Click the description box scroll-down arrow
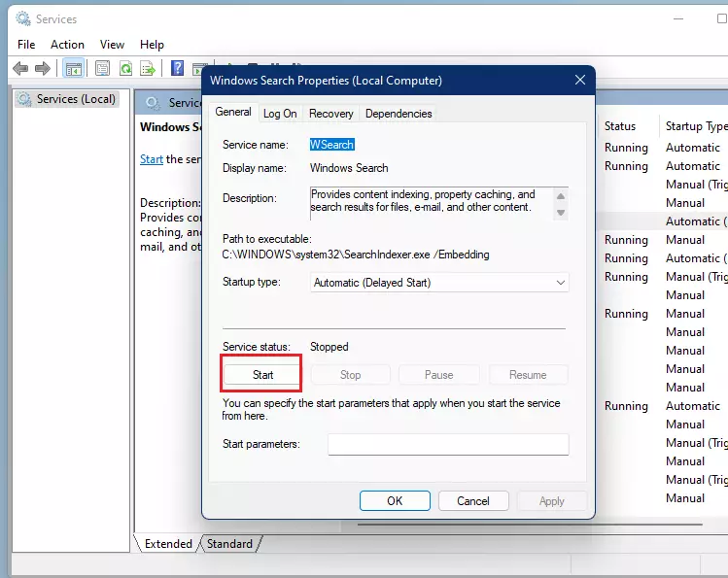 561,213
